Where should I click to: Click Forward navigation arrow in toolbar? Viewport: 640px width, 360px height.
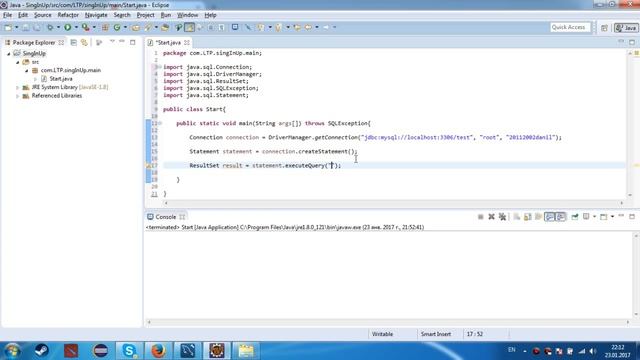pos(326,27)
